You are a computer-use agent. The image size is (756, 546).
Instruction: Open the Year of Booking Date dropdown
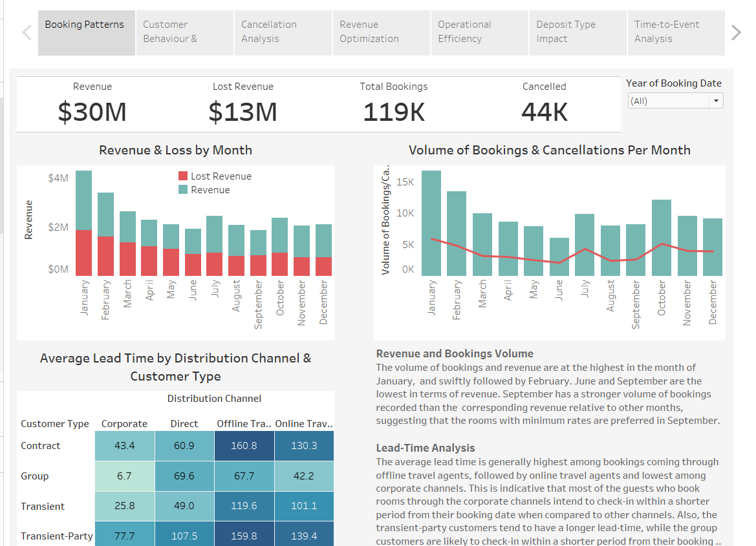point(675,101)
